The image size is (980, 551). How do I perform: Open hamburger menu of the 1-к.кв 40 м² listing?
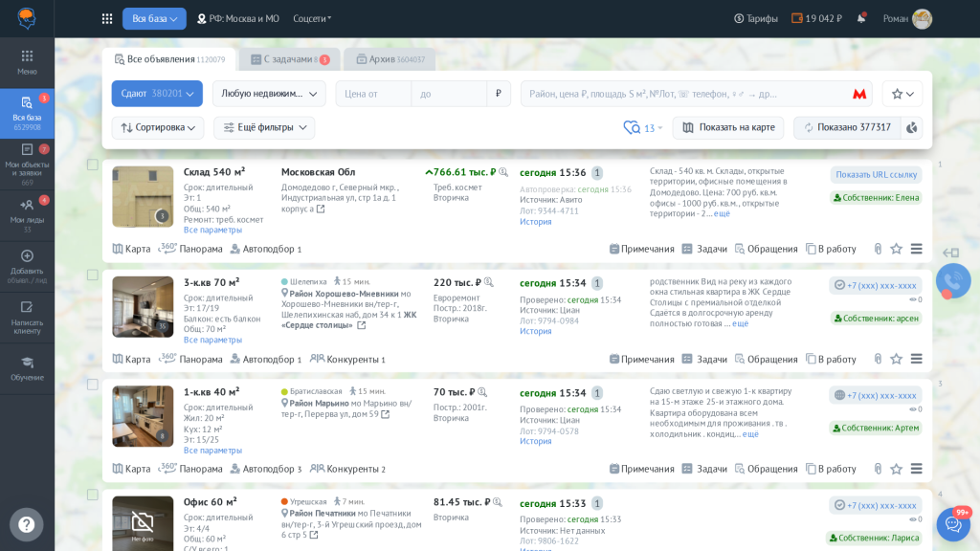(x=916, y=469)
